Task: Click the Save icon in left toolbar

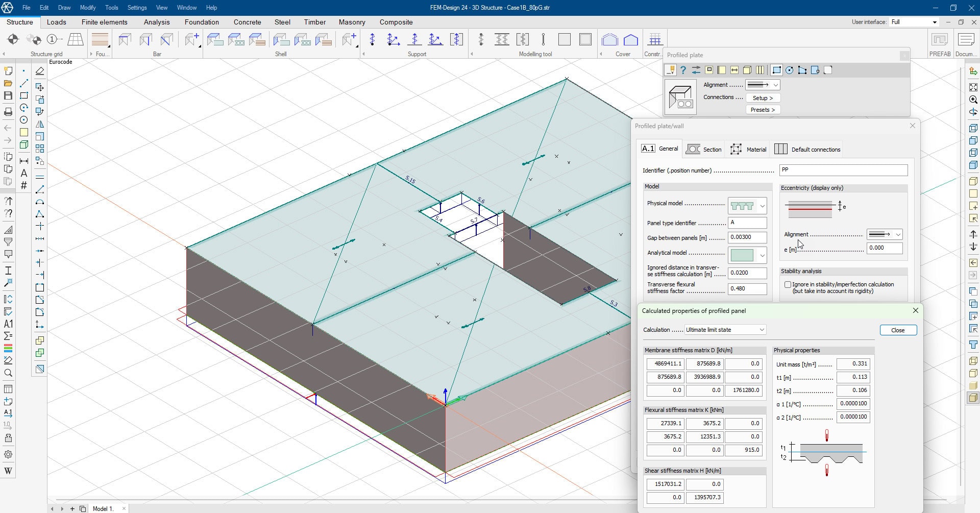Action: (8, 95)
